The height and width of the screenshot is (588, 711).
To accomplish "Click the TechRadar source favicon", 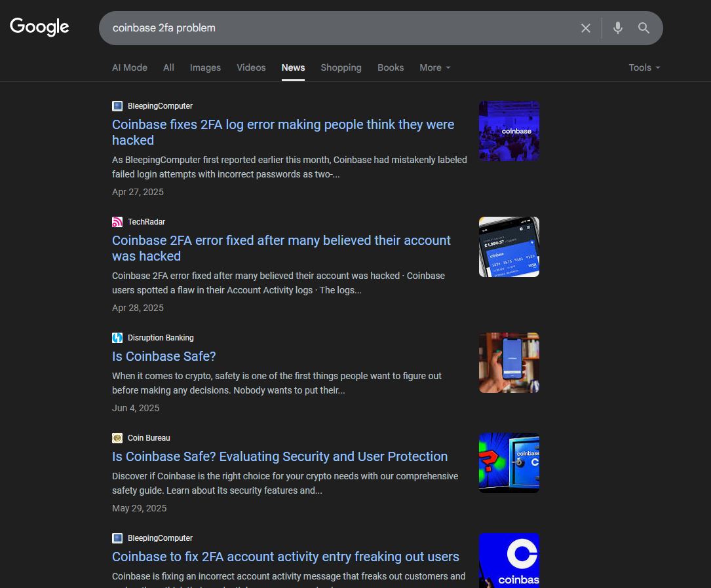I will coord(117,222).
